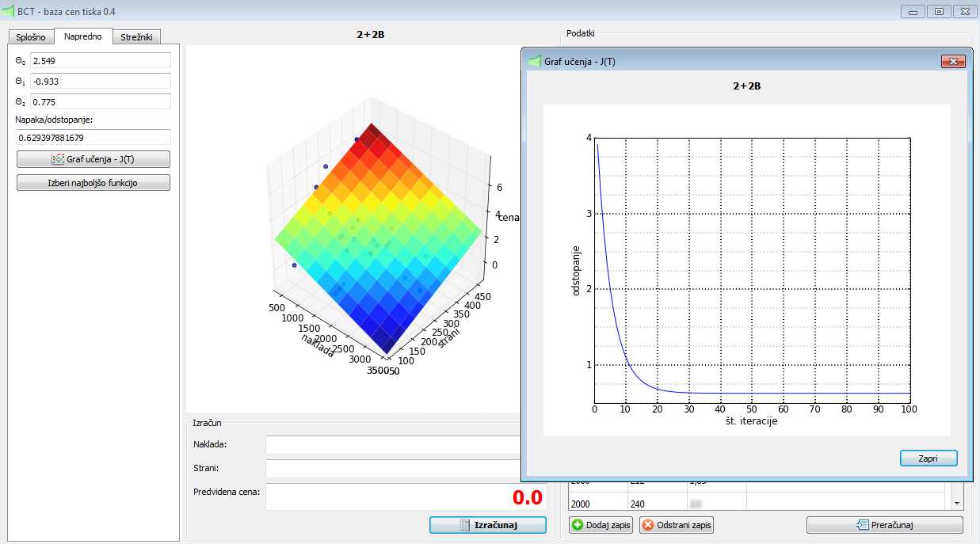
Task: Open the Splošno tab
Action: click(x=31, y=37)
